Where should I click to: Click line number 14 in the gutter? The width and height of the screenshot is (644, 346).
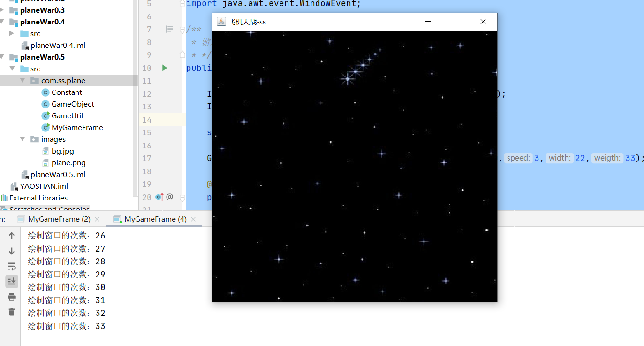click(x=147, y=120)
